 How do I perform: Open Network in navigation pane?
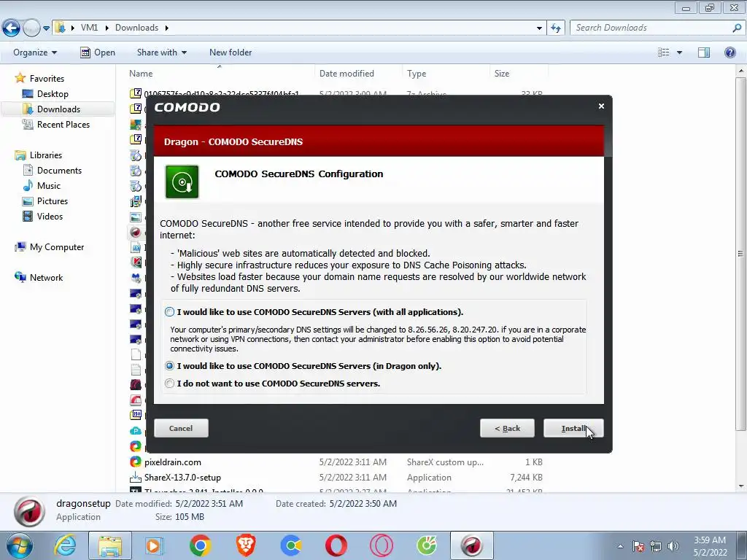coord(46,277)
